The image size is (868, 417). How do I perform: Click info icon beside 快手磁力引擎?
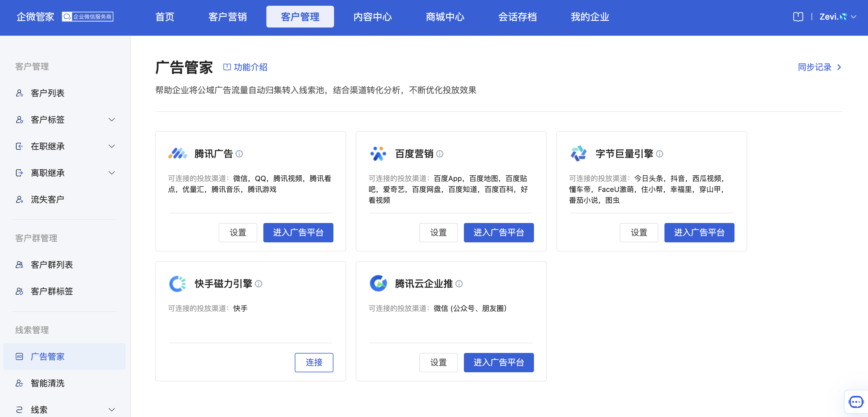coord(259,284)
